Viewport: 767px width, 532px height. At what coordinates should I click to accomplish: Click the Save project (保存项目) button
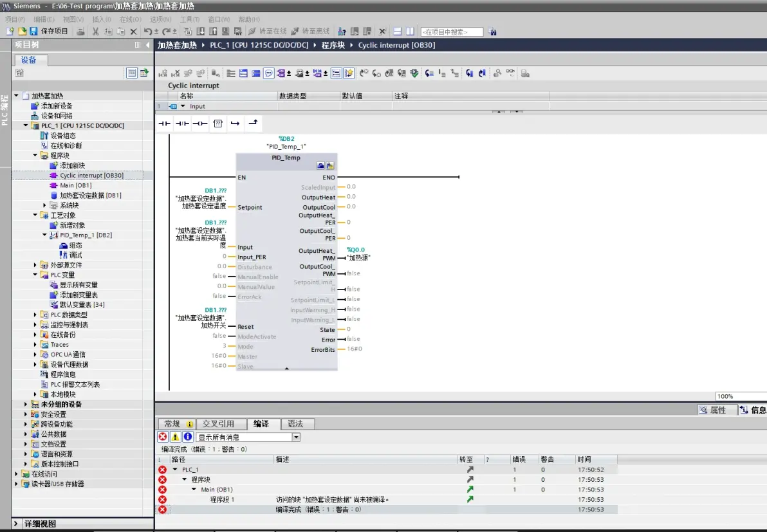click(49, 32)
